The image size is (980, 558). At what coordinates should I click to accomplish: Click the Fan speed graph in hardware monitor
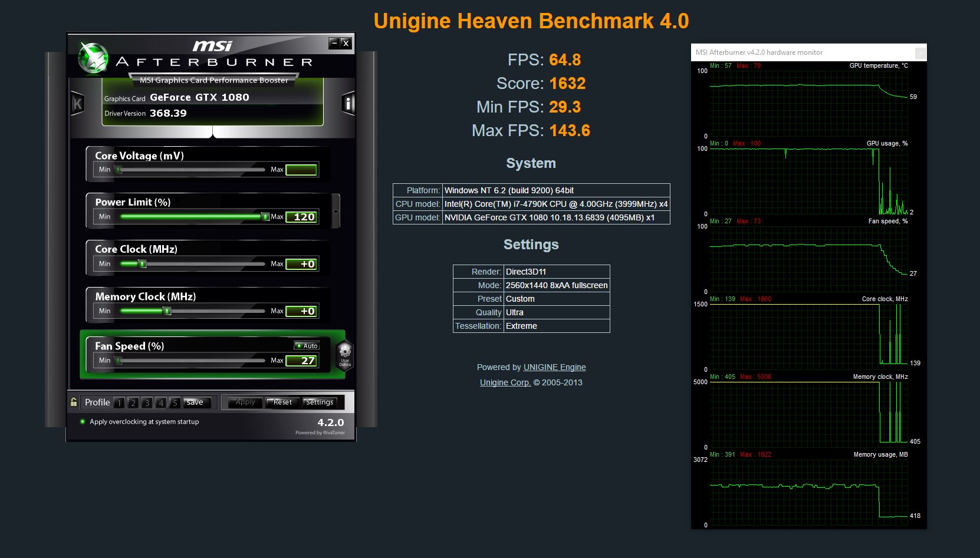pyautogui.click(x=809, y=259)
